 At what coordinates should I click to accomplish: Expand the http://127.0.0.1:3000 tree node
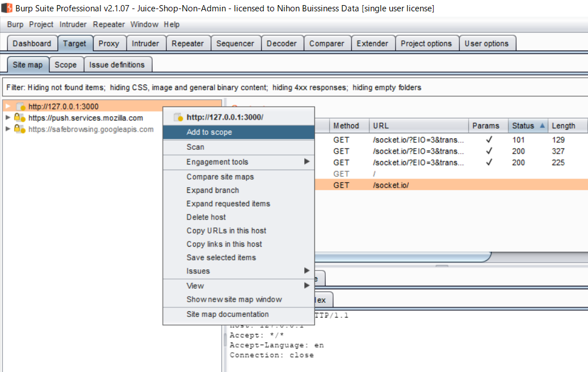coord(7,107)
